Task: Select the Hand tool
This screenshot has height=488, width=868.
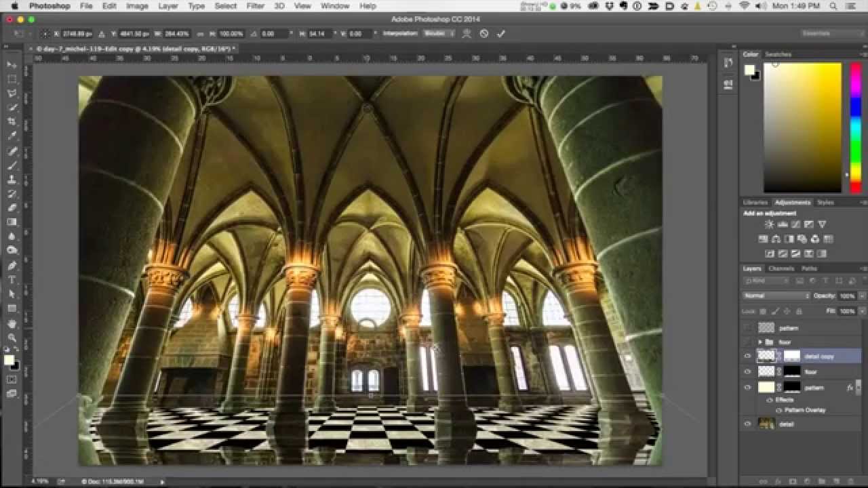Action: pos(12,323)
